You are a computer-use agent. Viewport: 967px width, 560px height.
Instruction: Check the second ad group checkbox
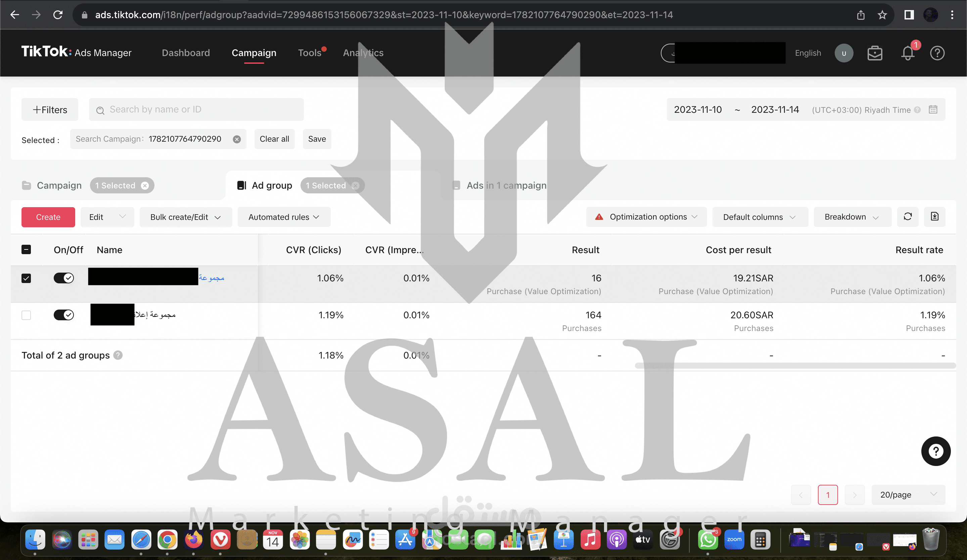pos(26,315)
